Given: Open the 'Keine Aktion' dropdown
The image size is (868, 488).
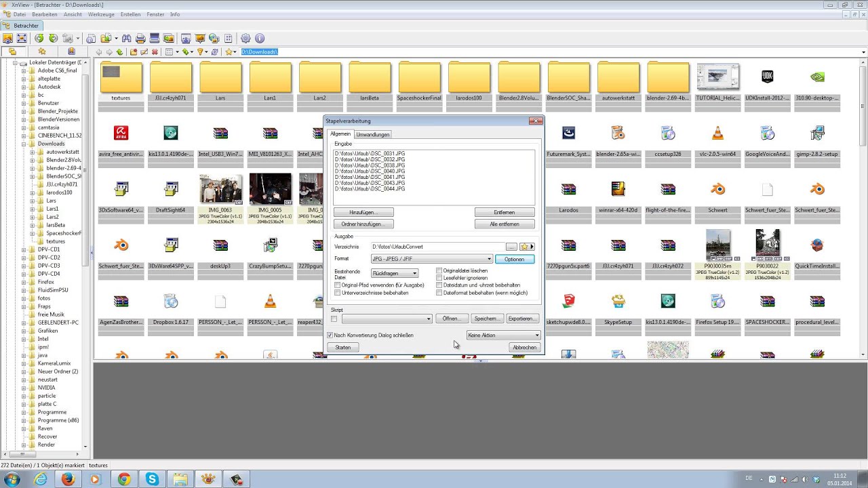Looking at the screenshot, I should tap(504, 335).
